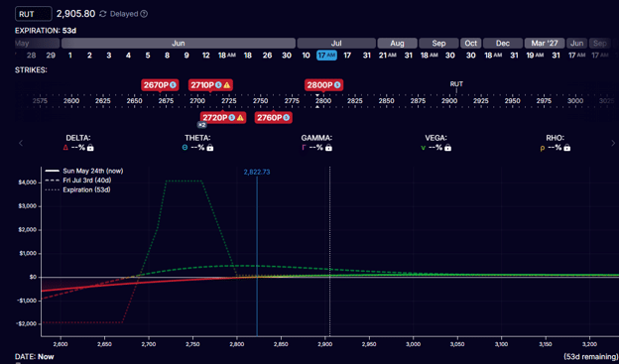Pick the June 26 expiration date
Screen dimensions: 619x364
point(267,56)
